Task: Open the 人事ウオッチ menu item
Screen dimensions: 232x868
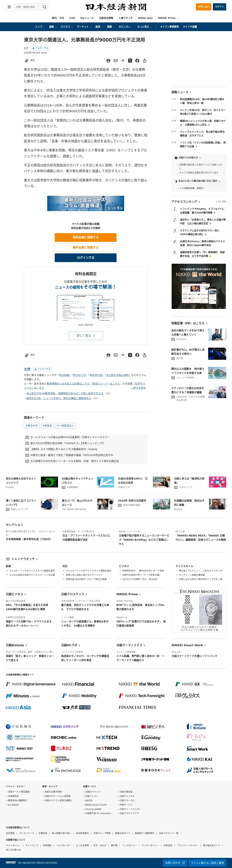Action: 126,18
